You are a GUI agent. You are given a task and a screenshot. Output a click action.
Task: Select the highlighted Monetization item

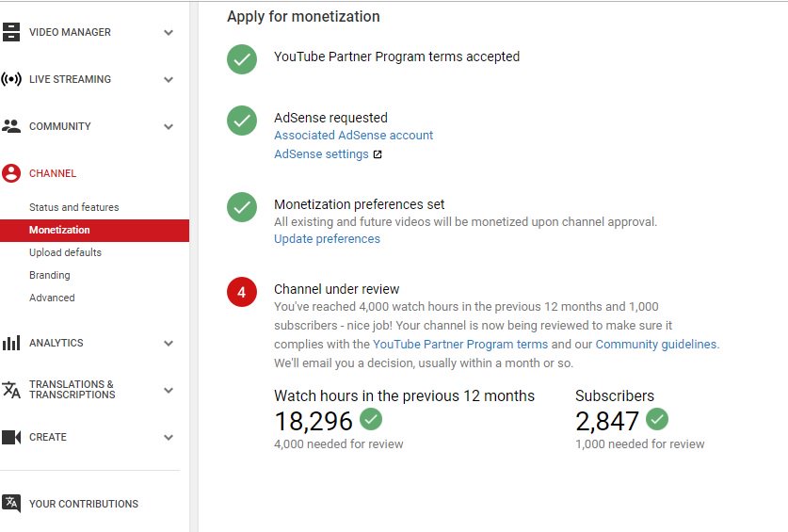[x=94, y=231]
